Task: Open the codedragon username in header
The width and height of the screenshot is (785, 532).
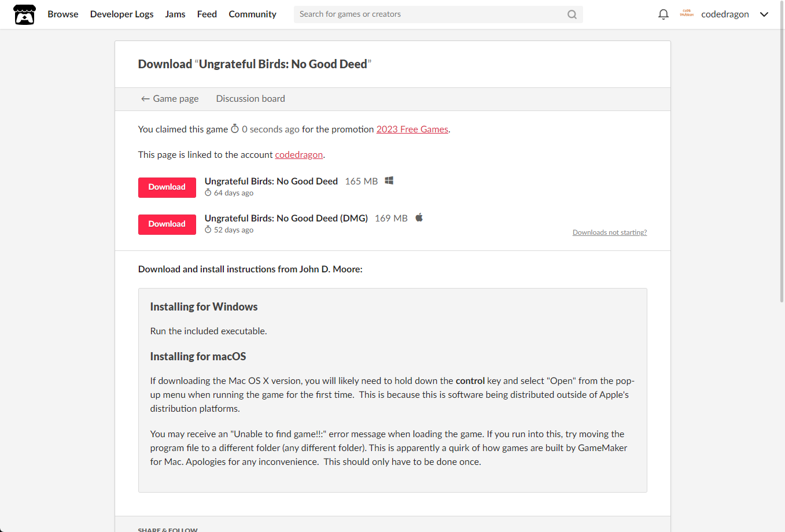Action: (725, 14)
